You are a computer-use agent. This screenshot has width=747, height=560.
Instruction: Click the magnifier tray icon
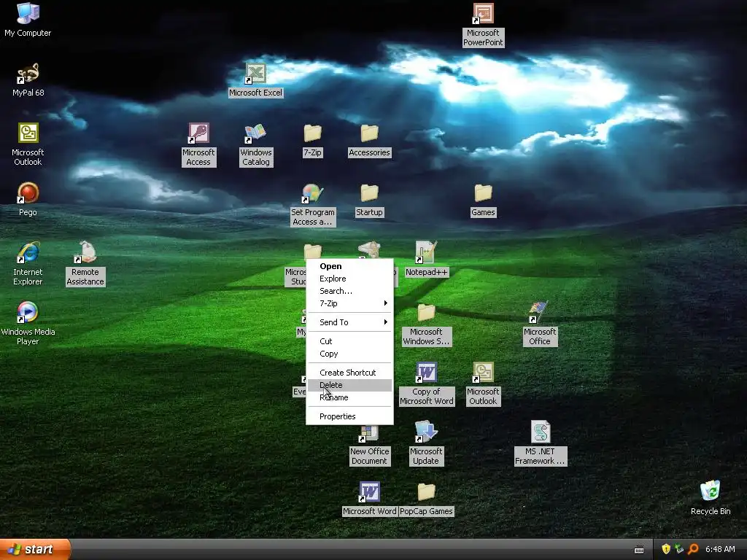(x=693, y=549)
